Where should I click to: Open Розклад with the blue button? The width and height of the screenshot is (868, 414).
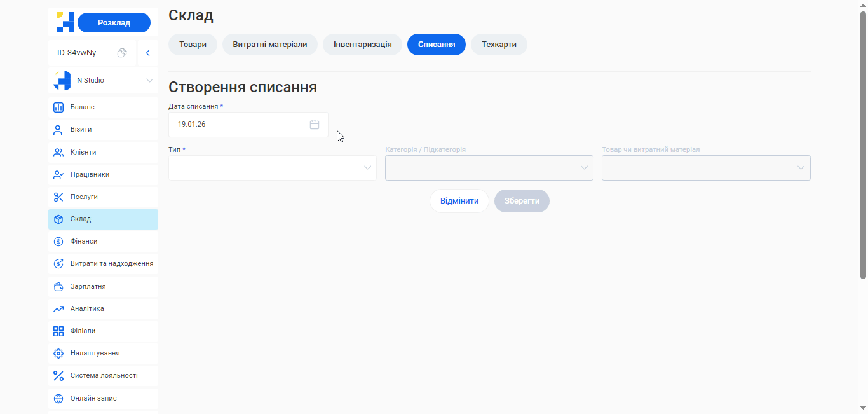114,22
